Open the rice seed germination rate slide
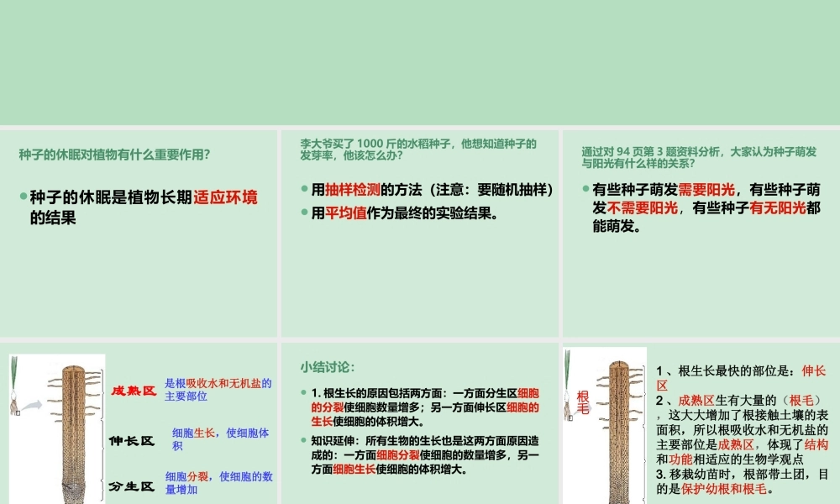The height and width of the screenshot is (504, 840). [x=419, y=234]
